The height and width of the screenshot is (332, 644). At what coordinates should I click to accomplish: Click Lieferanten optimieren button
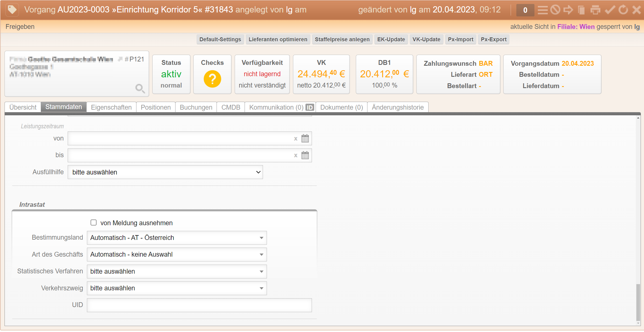[278, 39]
